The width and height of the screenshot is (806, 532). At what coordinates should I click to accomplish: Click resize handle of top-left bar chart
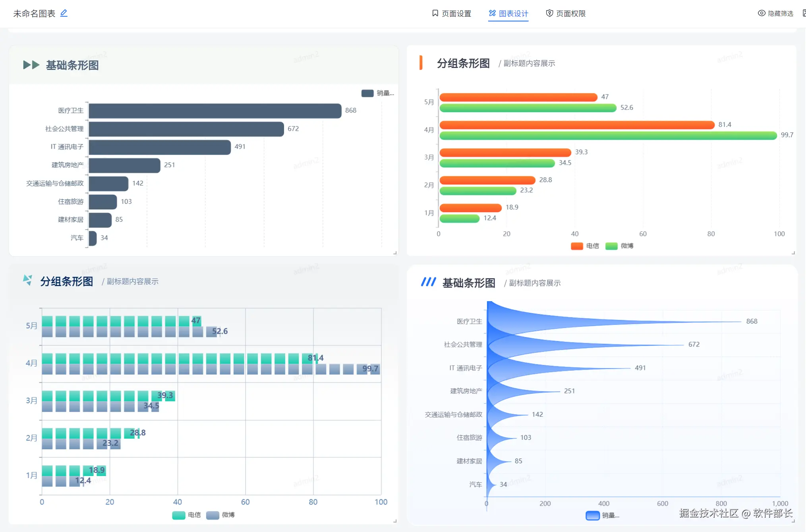pyautogui.click(x=395, y=253)
